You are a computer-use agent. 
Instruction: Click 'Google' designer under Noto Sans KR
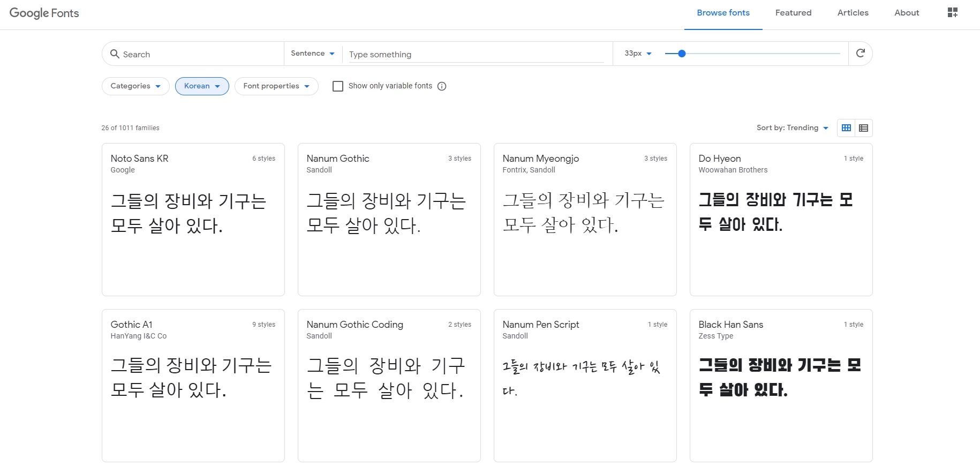tap(123, 170)
